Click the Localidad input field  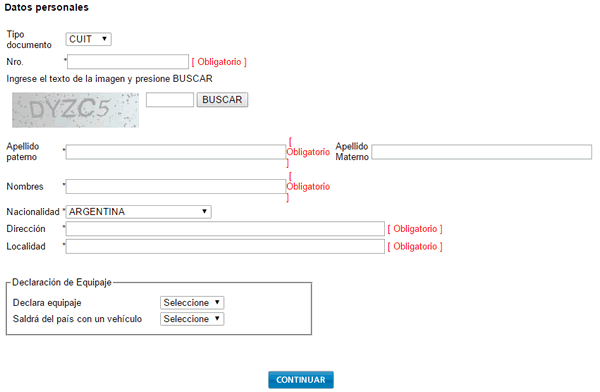click(225, 246)
